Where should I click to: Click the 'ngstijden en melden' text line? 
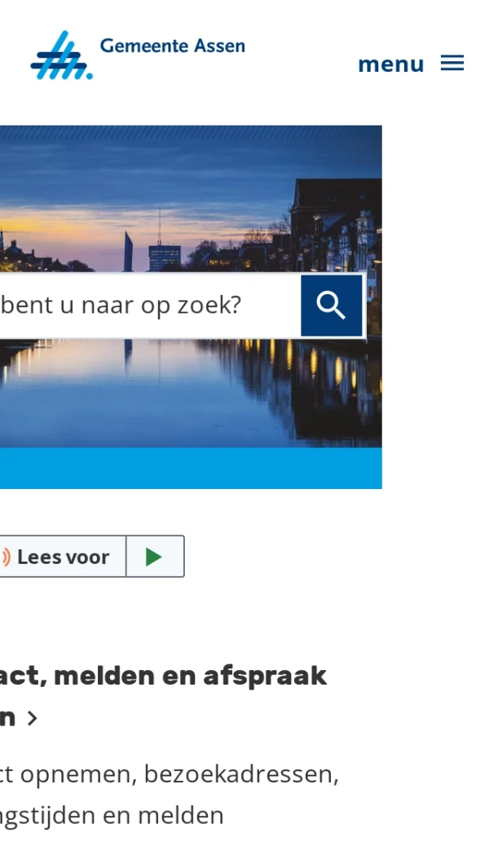[x=112, y=816]
